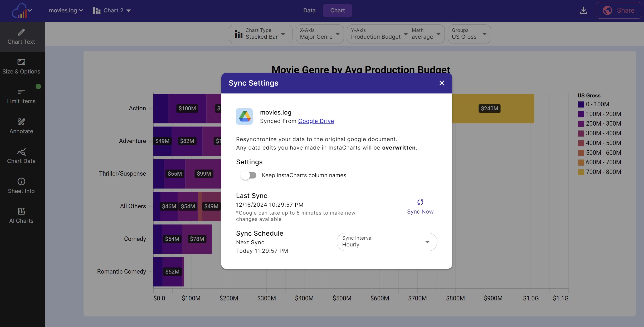Screen dimensions: 644x327
Task: Open the Sync Interval Hourly dropdown
Action: tap(387, 242)
